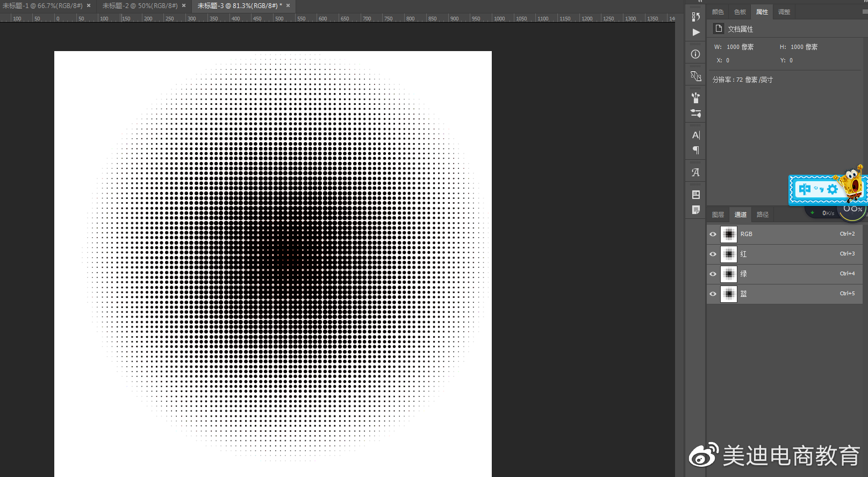Click the 分辨率 72 像素/英寸 text
The image size is (868, 477).
click(x=743, y=80)
